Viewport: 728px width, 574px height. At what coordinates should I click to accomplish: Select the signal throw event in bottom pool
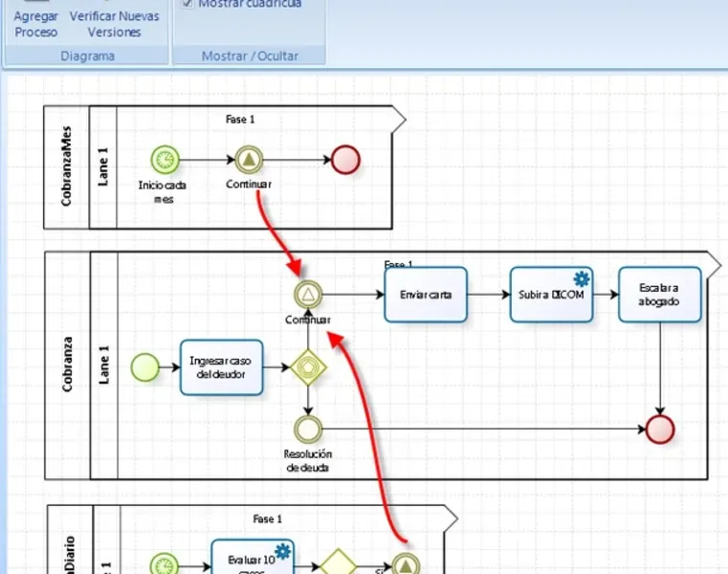coord(406,564)
